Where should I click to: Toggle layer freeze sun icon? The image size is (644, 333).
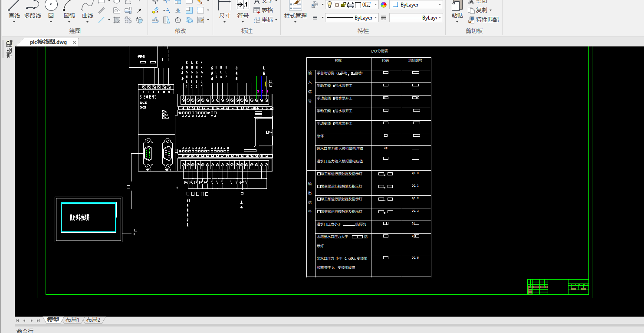[x=336, y=5]
